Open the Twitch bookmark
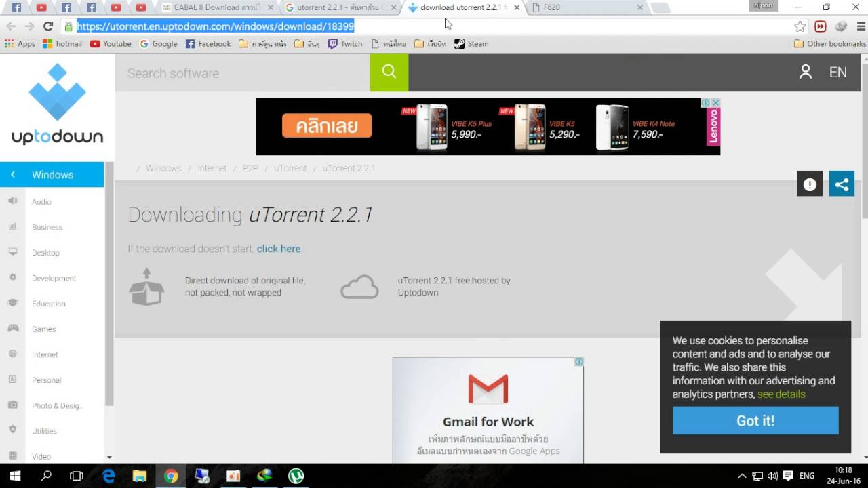868x488 pixels. pyautogui.click(x=345, y=43)
